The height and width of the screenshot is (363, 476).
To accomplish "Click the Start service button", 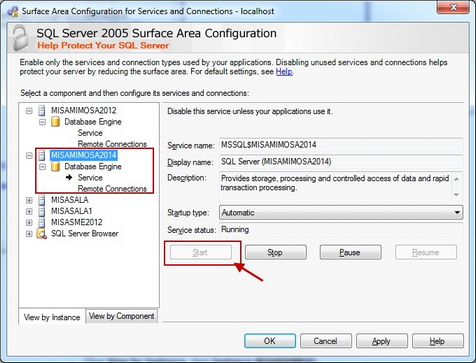I will [201, 252].
